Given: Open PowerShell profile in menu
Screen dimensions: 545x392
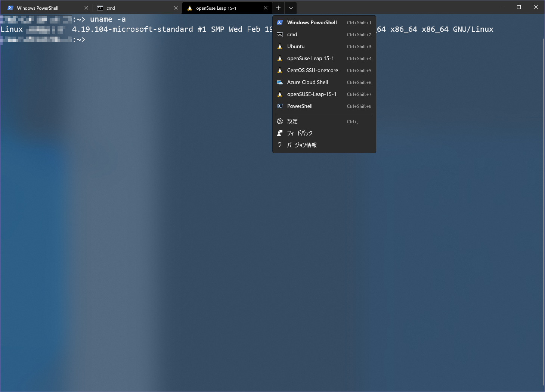Looking at the screenshot, I should [324, 106].
